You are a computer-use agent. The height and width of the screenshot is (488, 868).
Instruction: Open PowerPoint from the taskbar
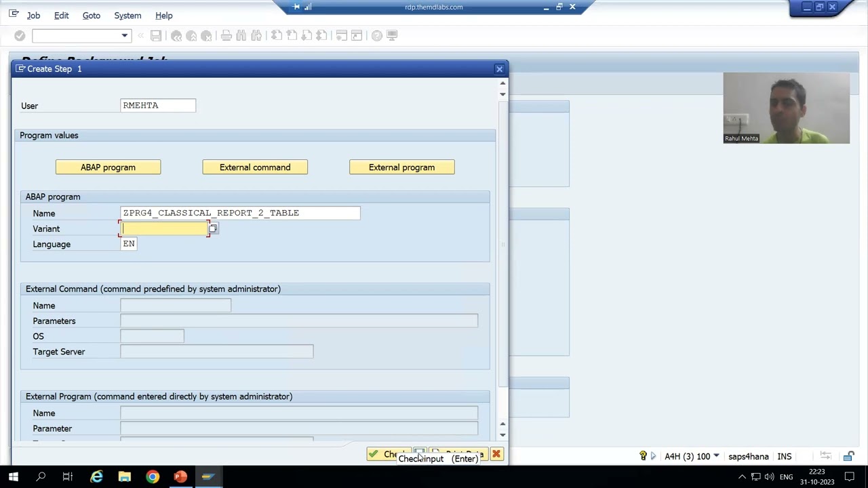coord(180,476)
